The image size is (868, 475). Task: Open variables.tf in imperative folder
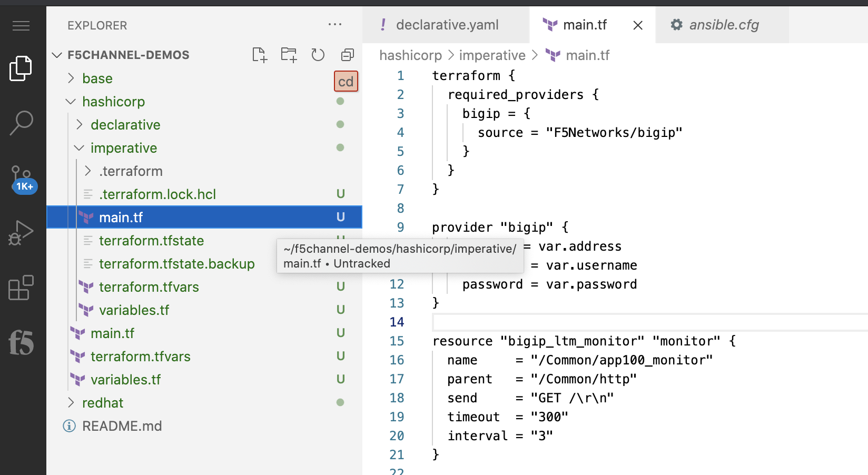pos(204,310)
